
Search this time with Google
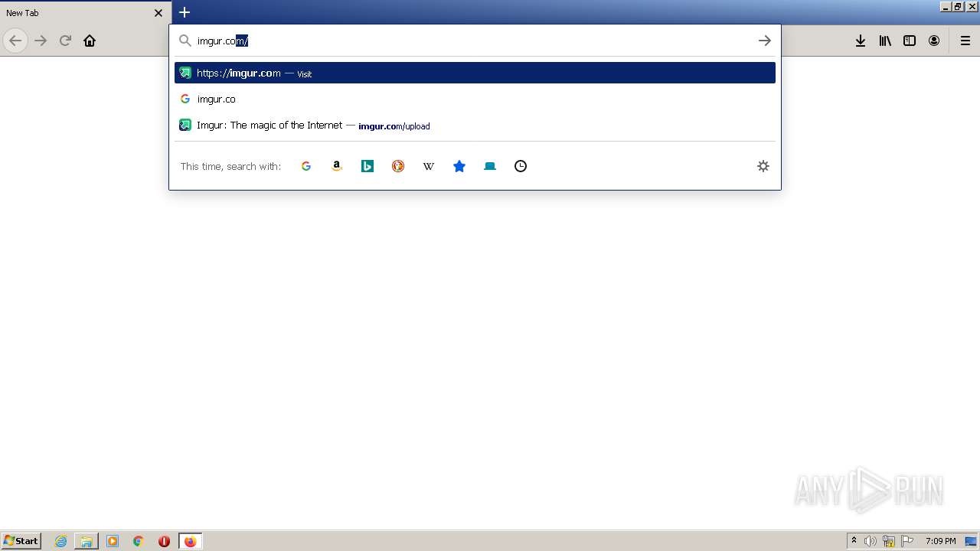tap(306, 166)
